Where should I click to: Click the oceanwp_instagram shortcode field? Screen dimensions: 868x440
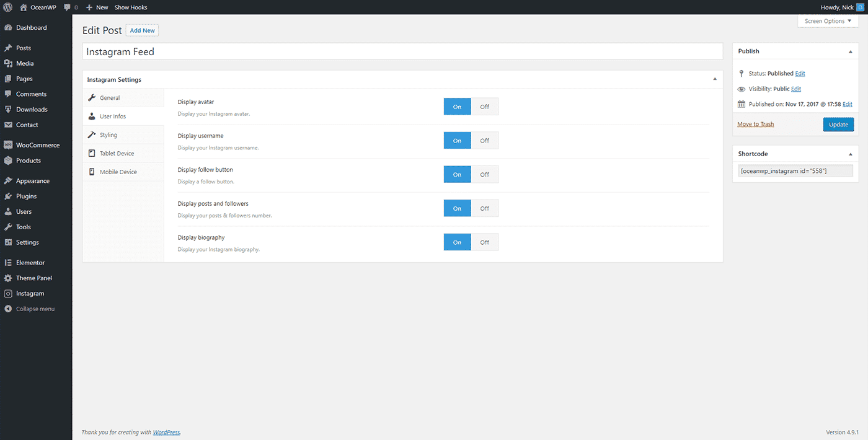(795, 171)
